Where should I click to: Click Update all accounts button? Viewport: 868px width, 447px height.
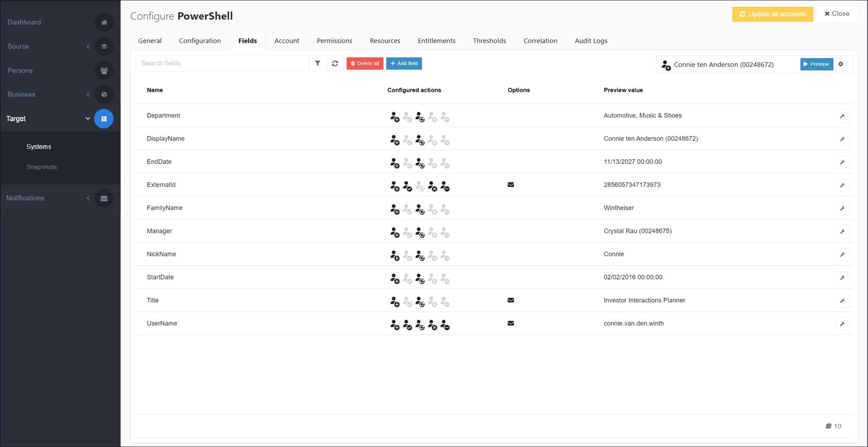(773, 14)
